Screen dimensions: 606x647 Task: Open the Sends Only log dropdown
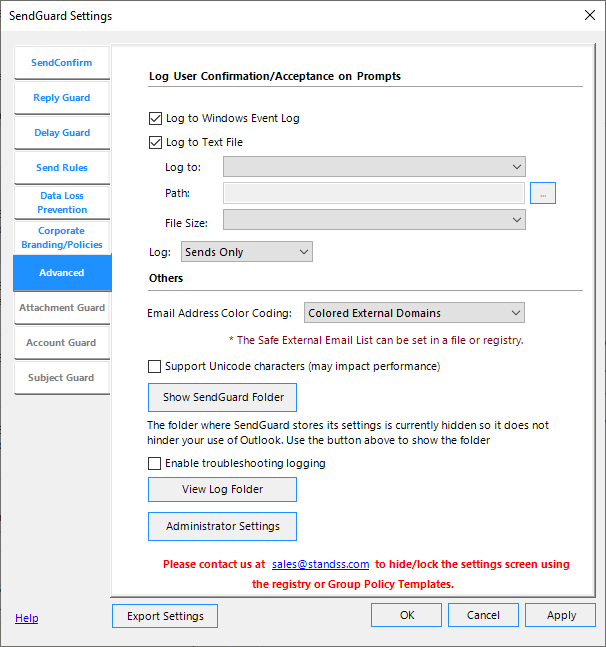247,252
